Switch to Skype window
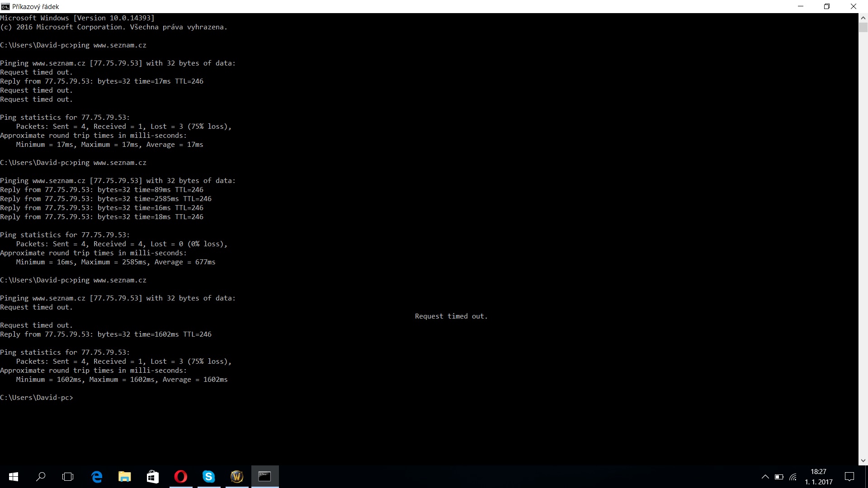The image size is (868, 488). point(208,477)
